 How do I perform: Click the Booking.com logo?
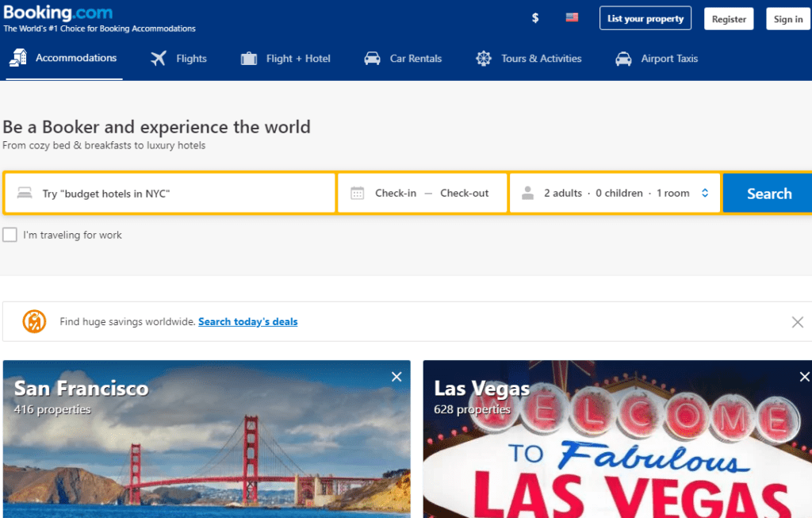click(x=58, y=13)
